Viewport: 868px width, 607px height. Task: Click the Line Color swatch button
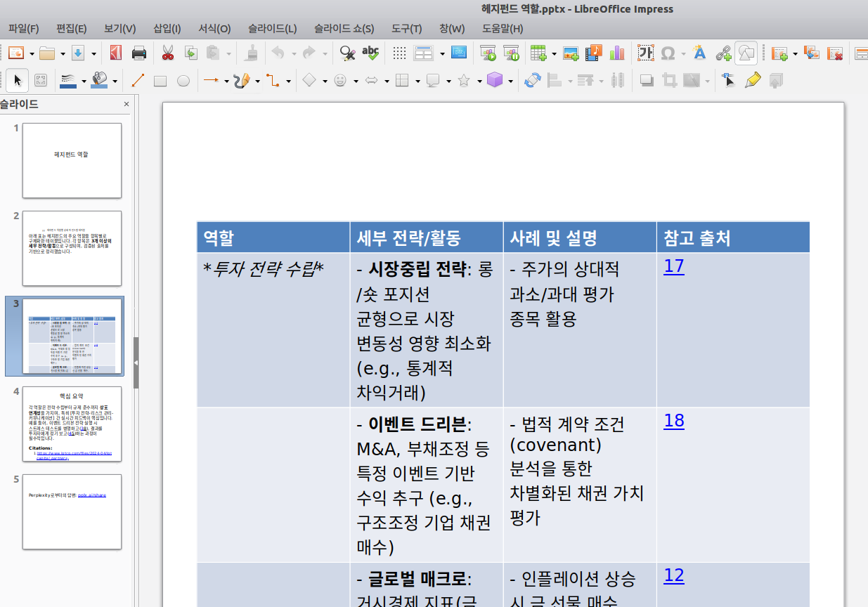click(68, 81)
